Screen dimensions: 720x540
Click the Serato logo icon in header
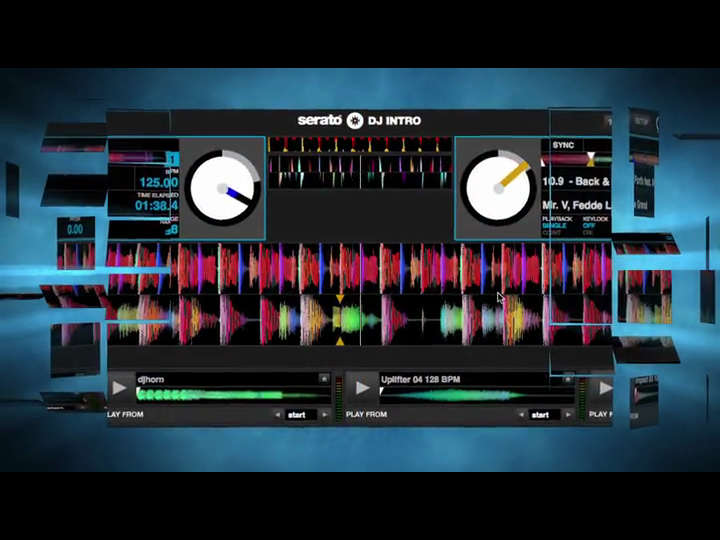[x=354, y=120]
